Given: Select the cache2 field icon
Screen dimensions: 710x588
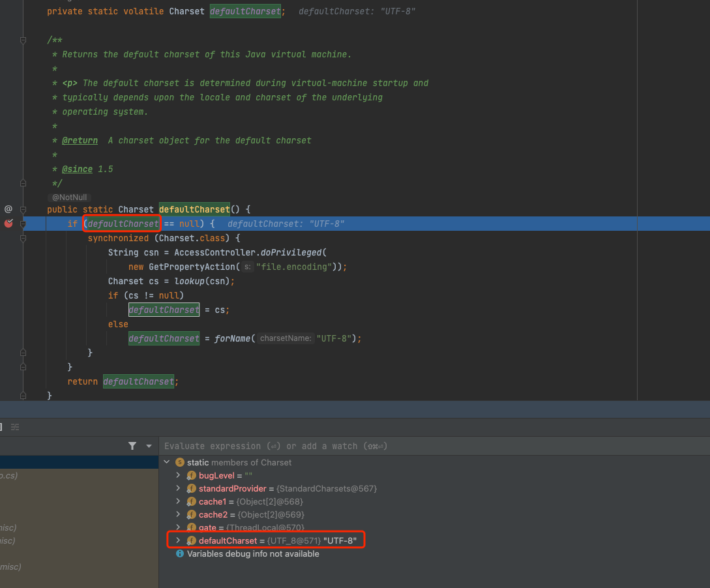Looking at the screenshot, I should pos(191,514).
